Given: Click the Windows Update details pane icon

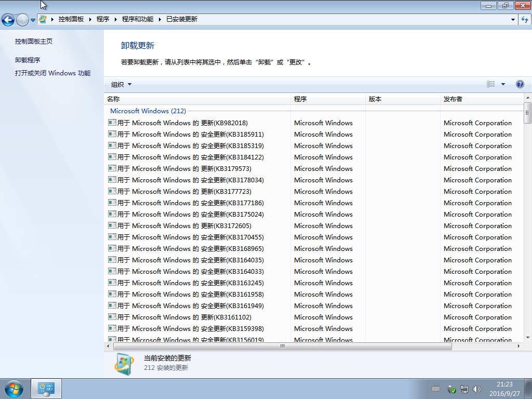Looking at the screenshot, I should [124, 364].
